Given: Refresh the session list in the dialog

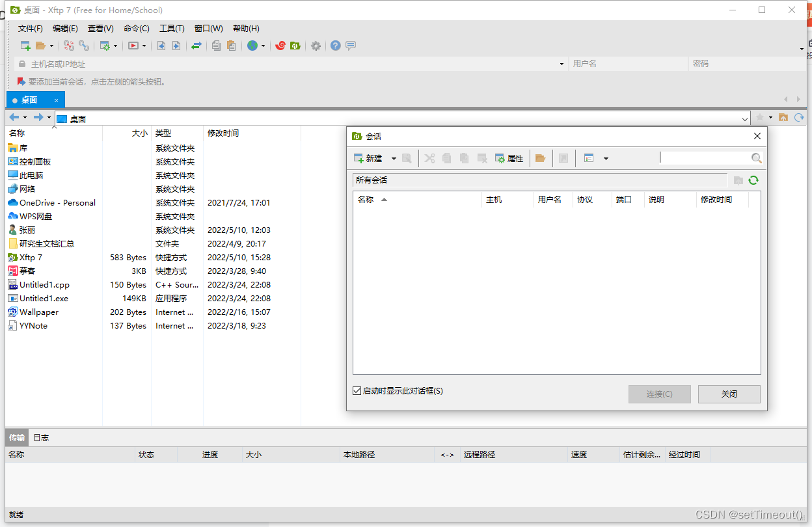Looking at the screenshot, I should click(753, 180).
